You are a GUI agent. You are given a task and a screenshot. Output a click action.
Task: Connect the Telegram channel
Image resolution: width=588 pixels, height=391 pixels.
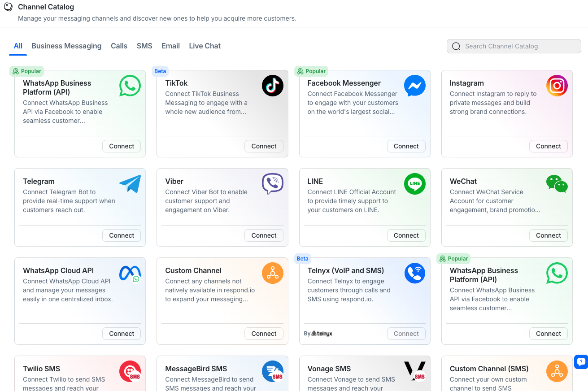click(121, 235)
